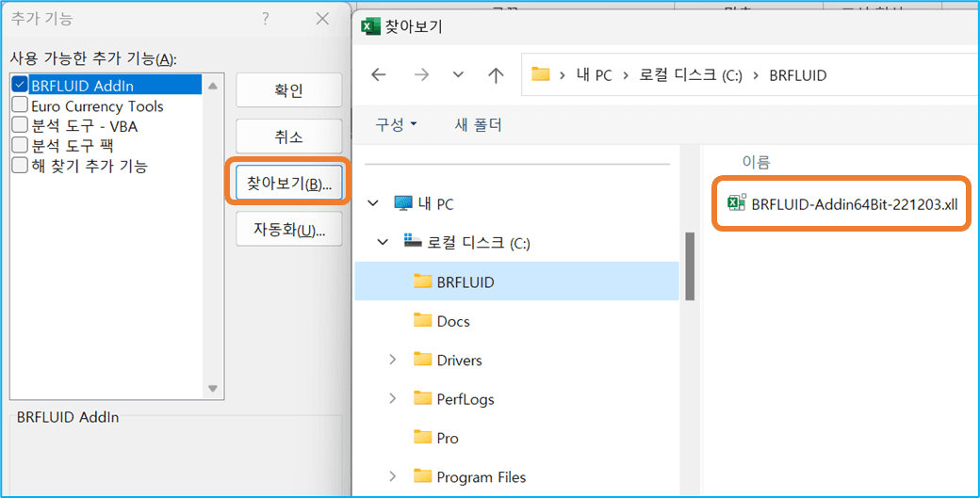Select the Pro folder in the tree
This screenshot has height=498, width=980.
click(x=447, y=438)
